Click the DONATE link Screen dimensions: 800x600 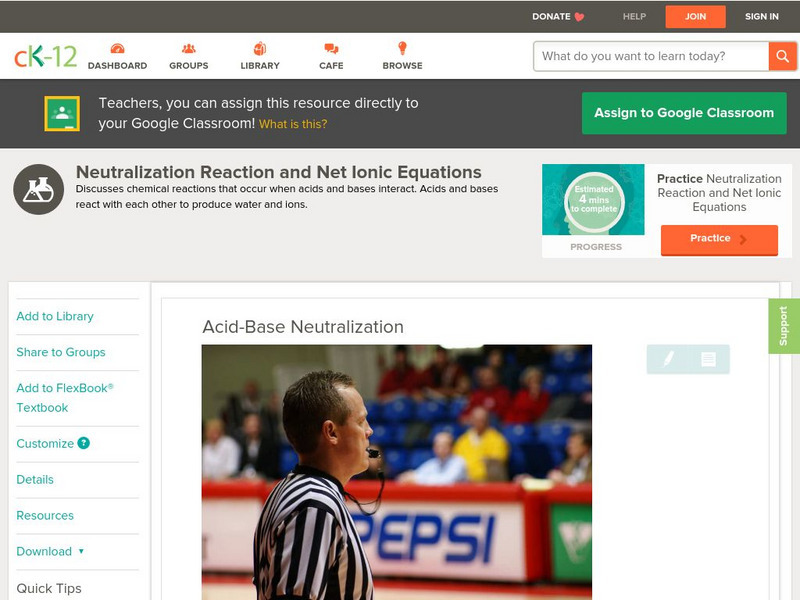551,17
